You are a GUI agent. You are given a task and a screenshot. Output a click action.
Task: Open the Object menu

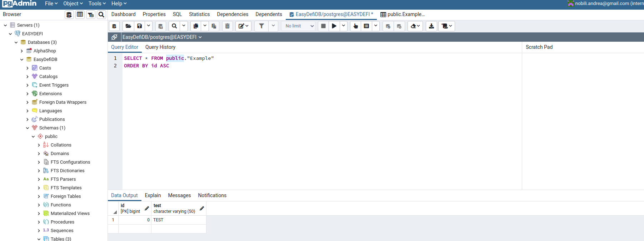pyautogui.click(x=73, y=4)
